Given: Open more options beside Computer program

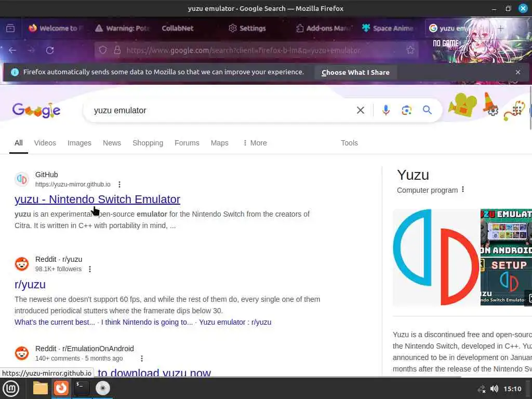Looking at the screenshot, I should point(463,190).
